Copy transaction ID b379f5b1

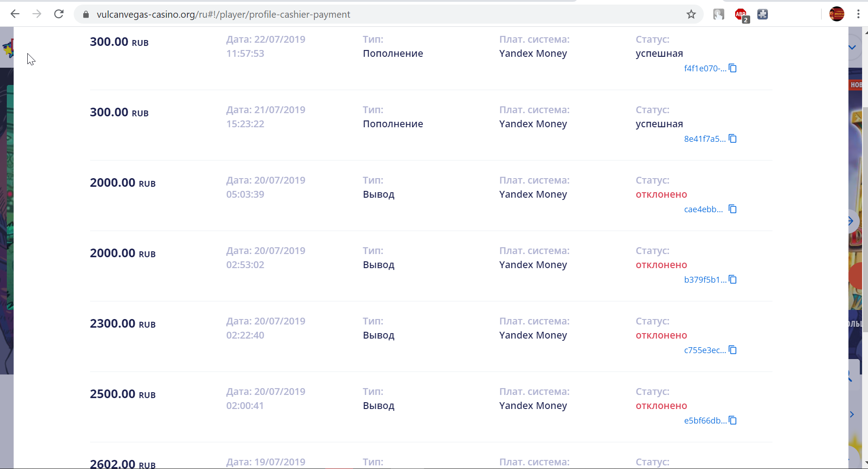tap(732, 279)
